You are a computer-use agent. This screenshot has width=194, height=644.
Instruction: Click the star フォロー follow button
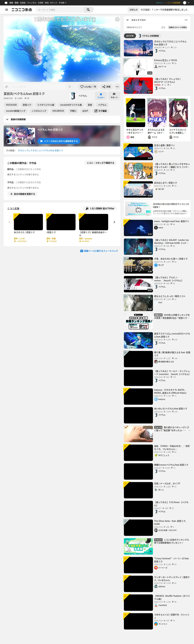[x=101, y=96]
